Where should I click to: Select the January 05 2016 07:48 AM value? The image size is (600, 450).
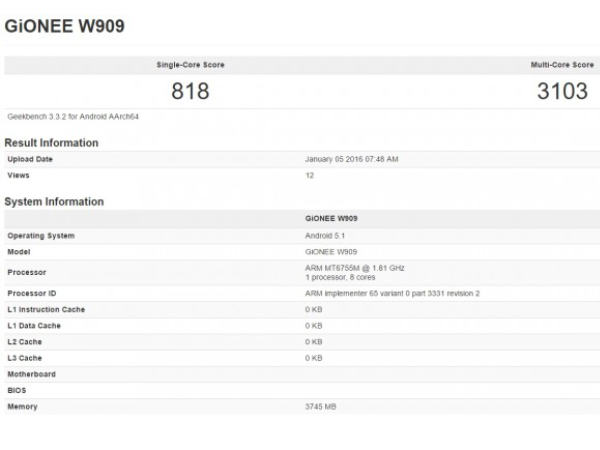[352, 159]
